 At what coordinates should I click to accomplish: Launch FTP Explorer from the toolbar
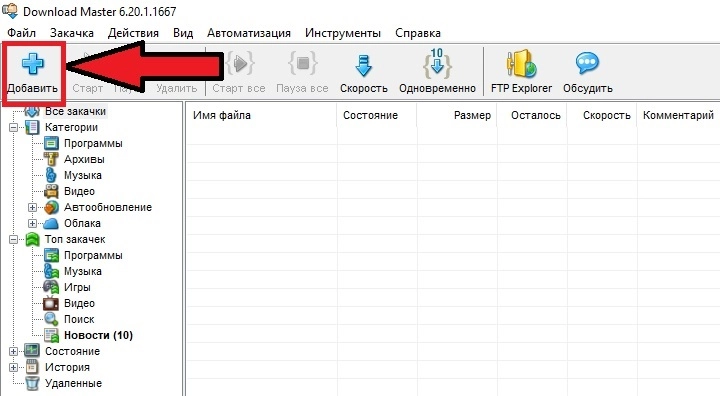tap(521, 64)
